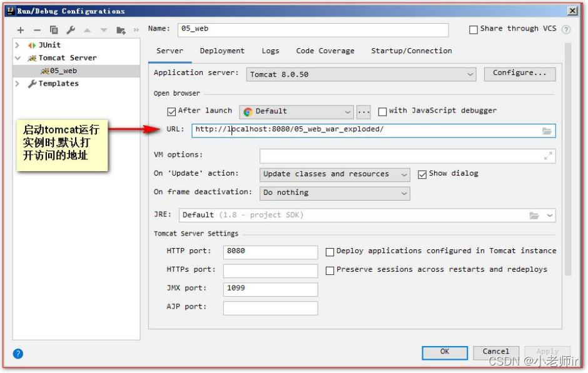This screenshot has width=588, height=373.
Task: Open edit defaults wrench icon
Action: (71, 30)
